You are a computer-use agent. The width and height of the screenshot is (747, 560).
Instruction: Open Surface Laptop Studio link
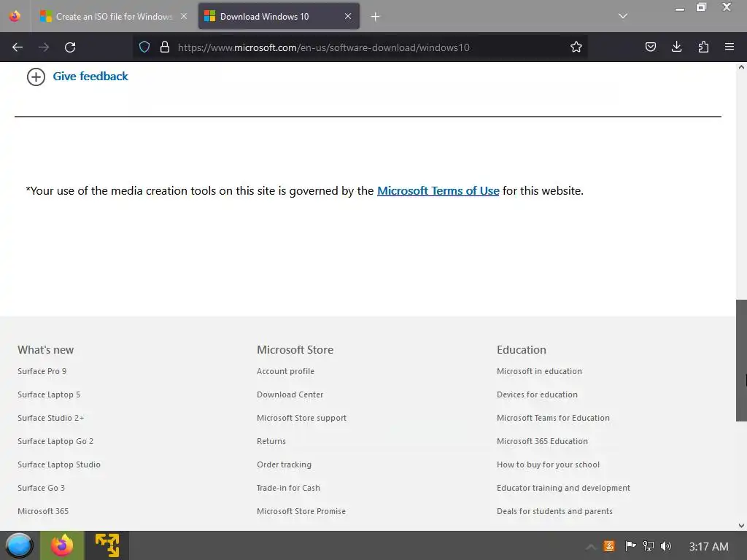pyautogui.click(x=59, y=464)
